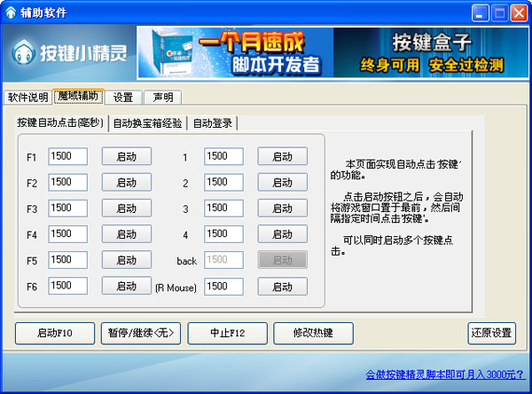Click the key 3 interval input field
This screenshot has height=394, width=532.
click(223, 208)
